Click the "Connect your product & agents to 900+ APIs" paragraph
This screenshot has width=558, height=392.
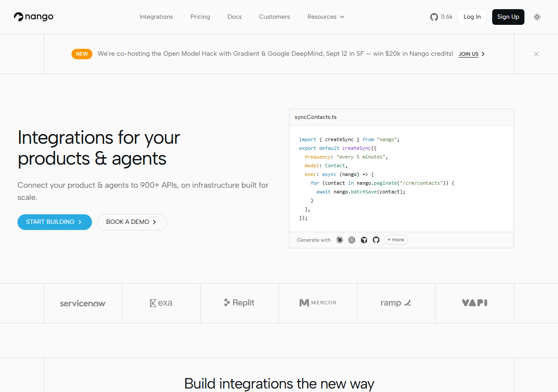click(143, 191)
